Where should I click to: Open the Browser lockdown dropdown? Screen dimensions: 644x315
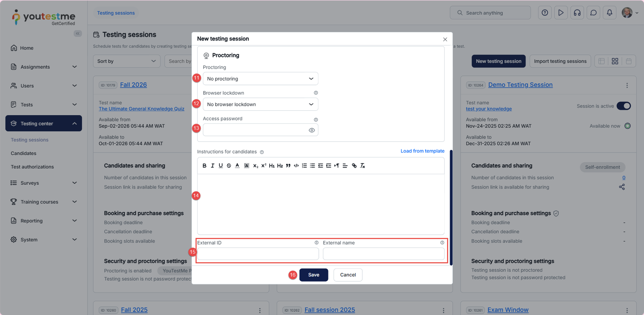pos(260,104)
